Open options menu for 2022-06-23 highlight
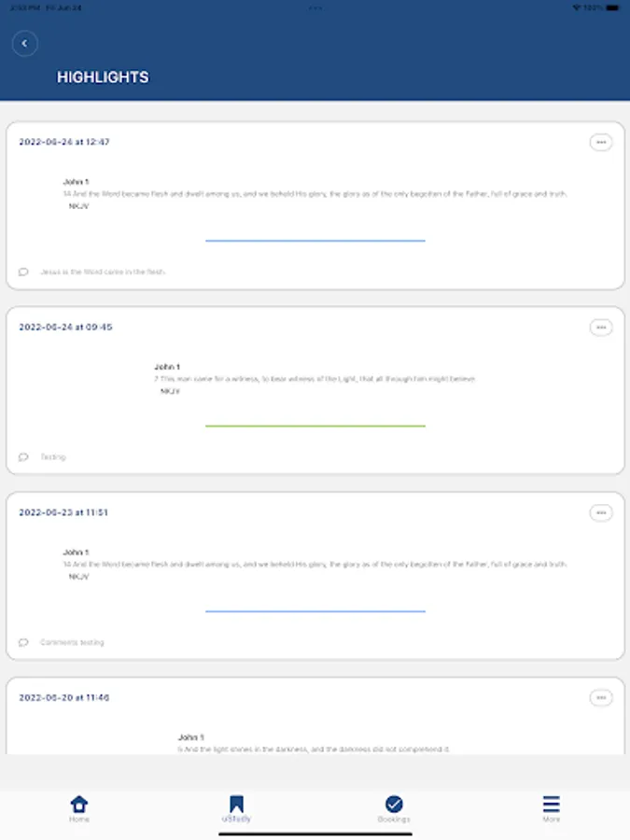This screenshot has width=630, height=840. point(601,512)
